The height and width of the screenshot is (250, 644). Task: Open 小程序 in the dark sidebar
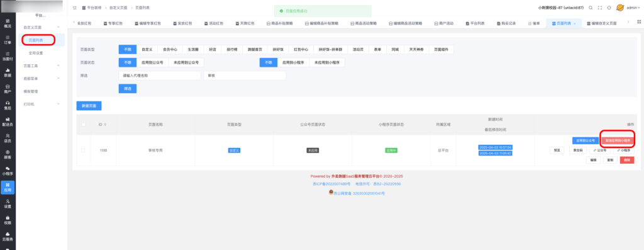(8, 171)
